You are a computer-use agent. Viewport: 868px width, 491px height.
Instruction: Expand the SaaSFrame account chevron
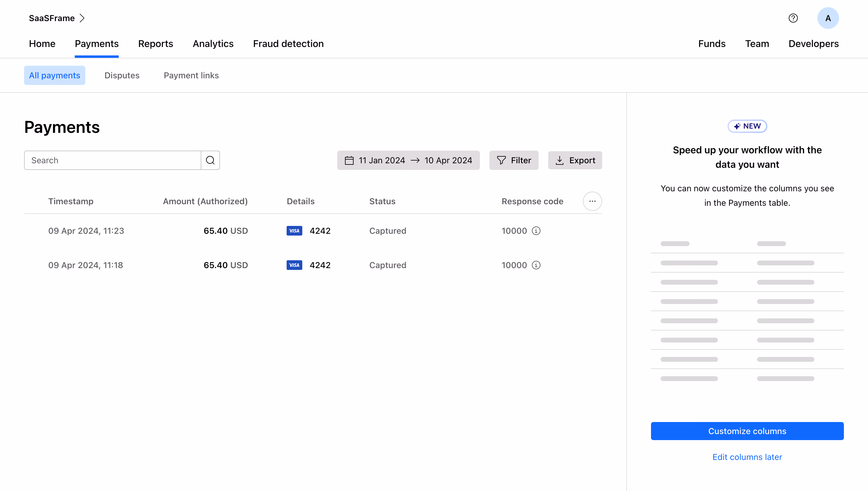pyautogui.click(x=82, y=18)
